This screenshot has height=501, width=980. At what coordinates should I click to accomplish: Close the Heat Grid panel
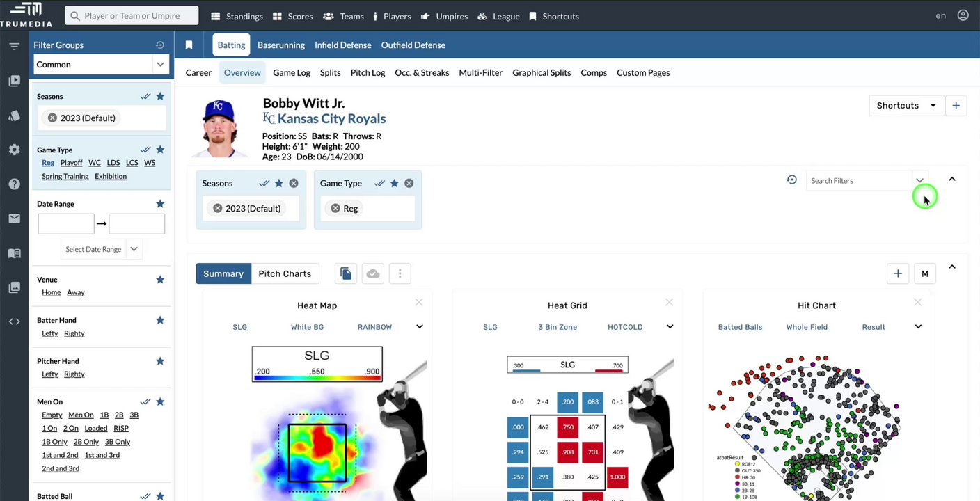(669, 302)
